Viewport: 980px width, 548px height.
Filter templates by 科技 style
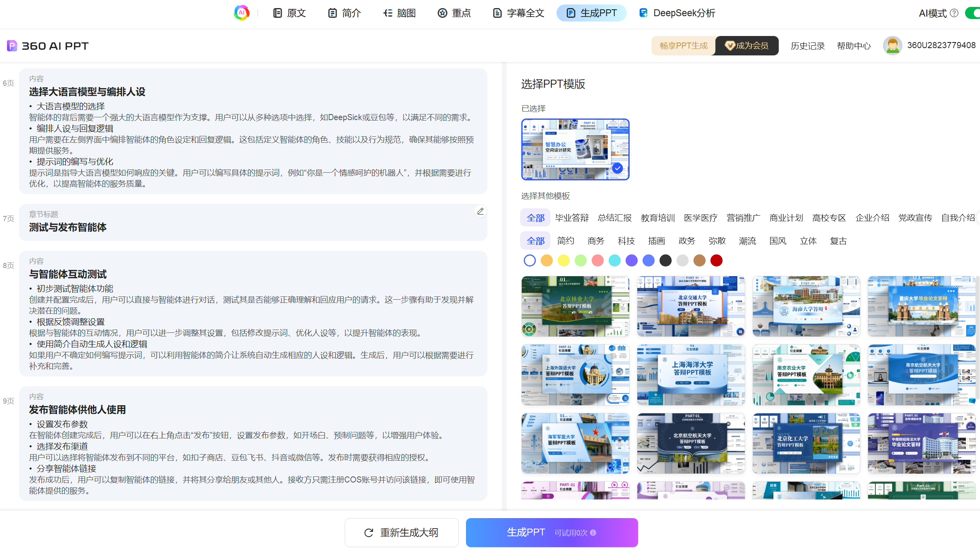(626, 241)
